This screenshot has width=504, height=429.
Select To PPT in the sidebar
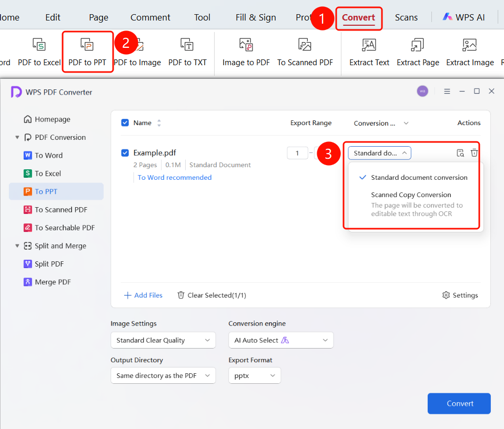click(56, 191)
